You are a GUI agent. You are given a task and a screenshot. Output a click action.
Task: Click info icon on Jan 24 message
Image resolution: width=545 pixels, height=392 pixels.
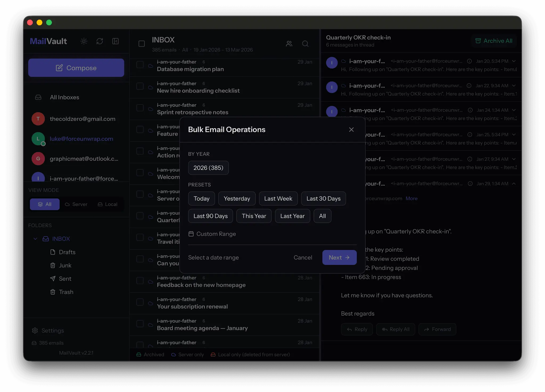[x=470, y=110]
